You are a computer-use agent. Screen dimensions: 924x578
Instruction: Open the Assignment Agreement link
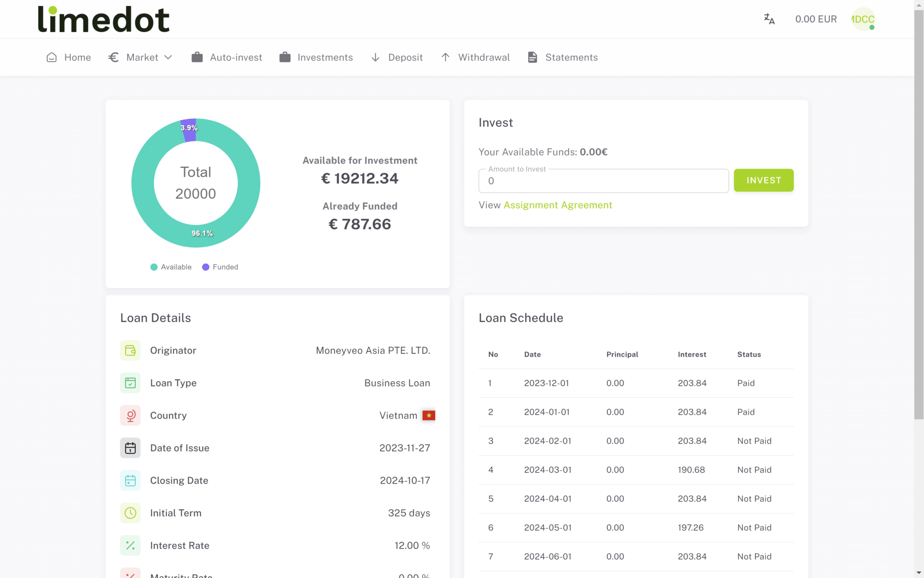[x=558, y=205]
